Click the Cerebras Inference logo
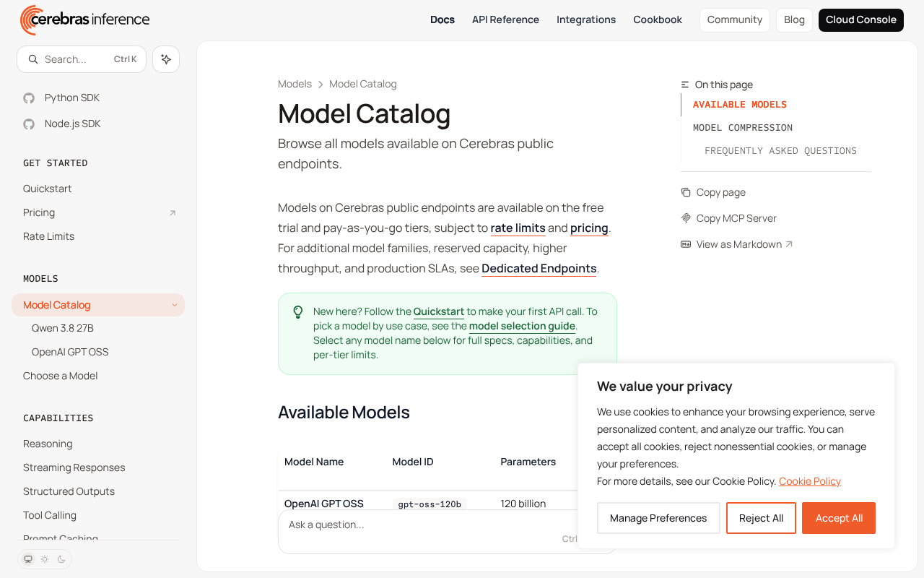924x578 pixels. tap(85, 20)
